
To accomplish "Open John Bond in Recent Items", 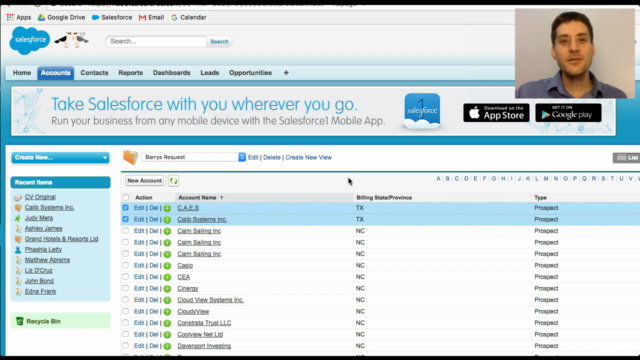I will pos(39,281).
